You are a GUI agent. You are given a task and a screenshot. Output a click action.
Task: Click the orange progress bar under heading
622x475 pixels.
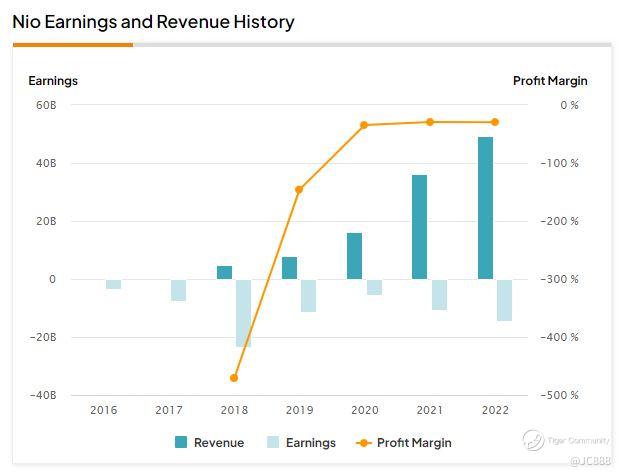[x=73, y=45]
